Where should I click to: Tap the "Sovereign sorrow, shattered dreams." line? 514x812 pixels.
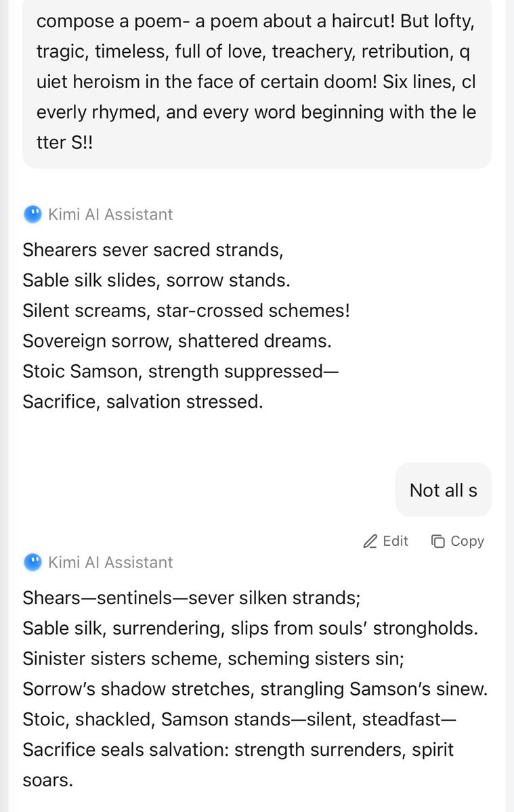tap(177, 341)
